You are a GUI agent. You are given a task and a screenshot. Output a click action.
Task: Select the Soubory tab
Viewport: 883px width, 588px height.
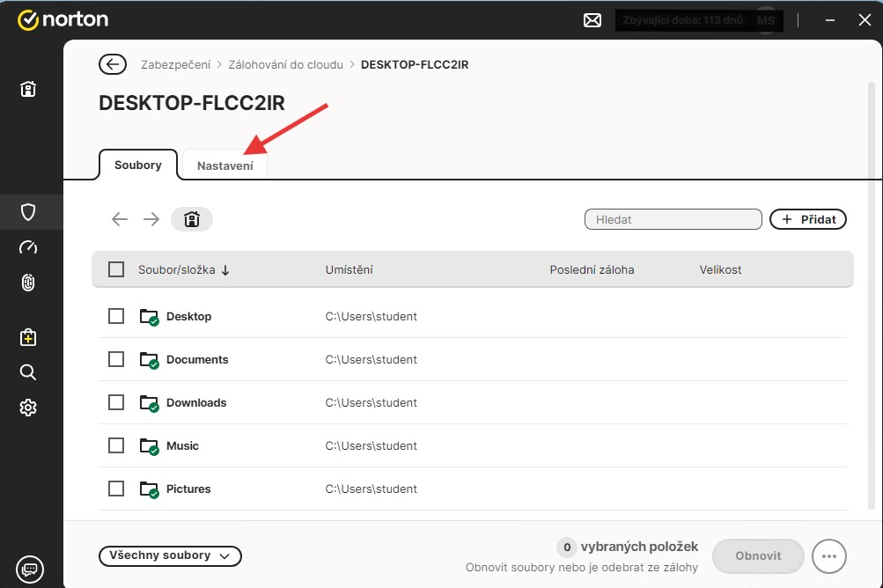(x=138, y=165)
